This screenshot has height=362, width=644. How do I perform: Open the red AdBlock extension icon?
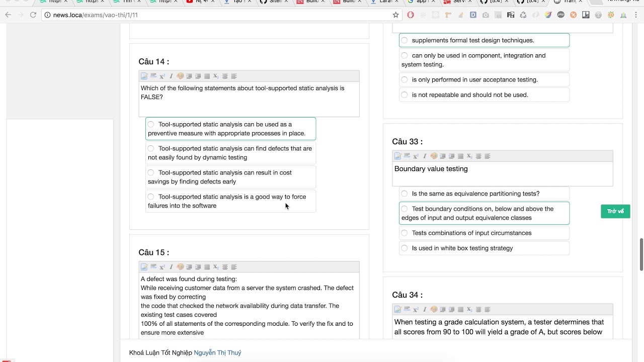[411, 15]
